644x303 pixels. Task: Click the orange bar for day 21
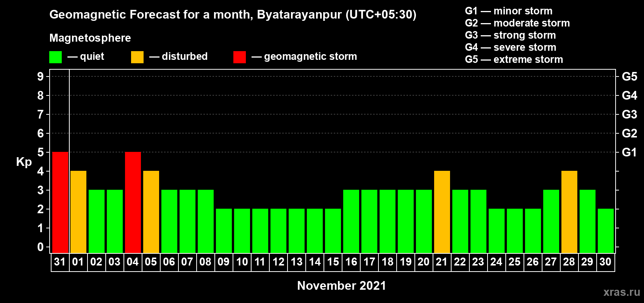pyautogui.click(x=442, y=212)
